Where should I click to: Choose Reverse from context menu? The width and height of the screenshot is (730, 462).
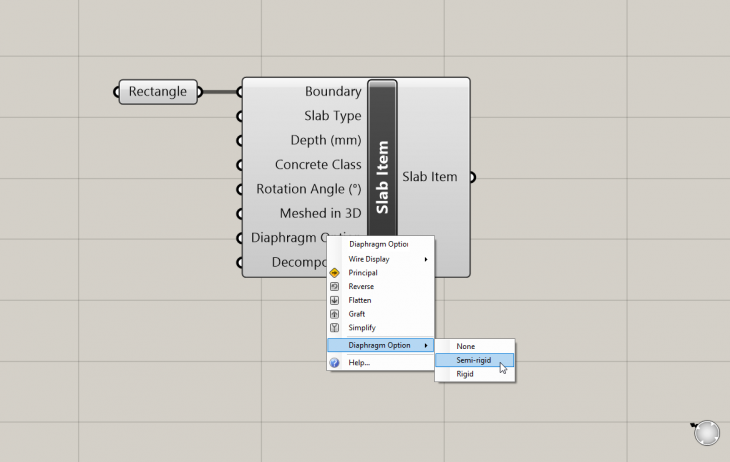(x=380, y=286)
